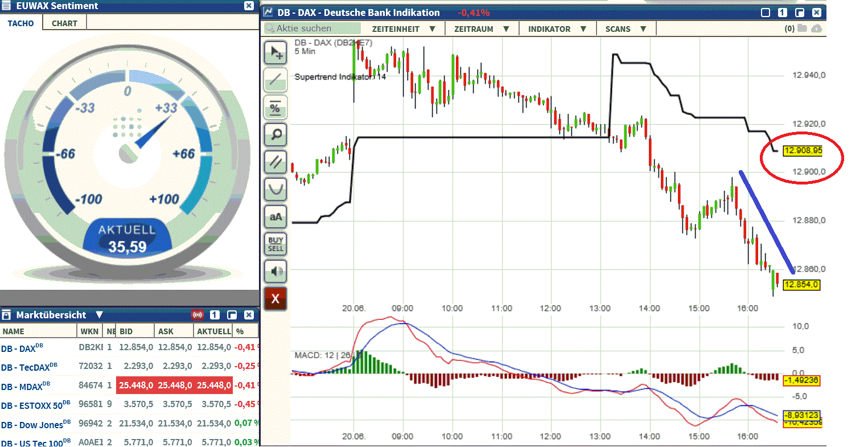Click the 12.854,0 current price label on chart

[801, 285]
